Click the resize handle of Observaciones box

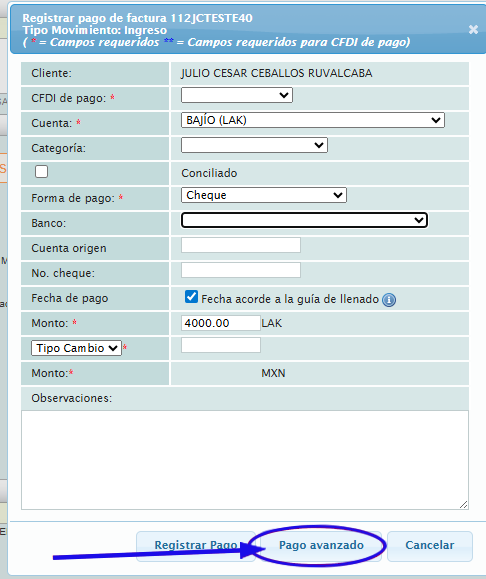[464, 505]
